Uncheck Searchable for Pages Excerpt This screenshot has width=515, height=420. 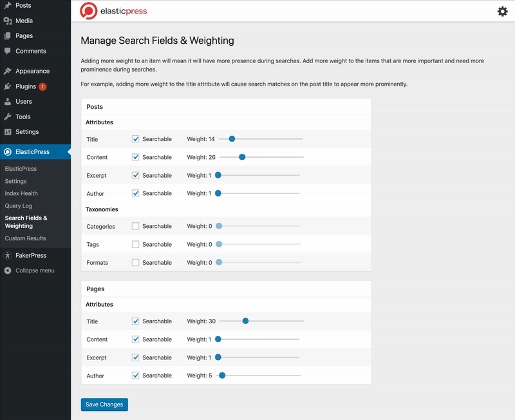135,358
